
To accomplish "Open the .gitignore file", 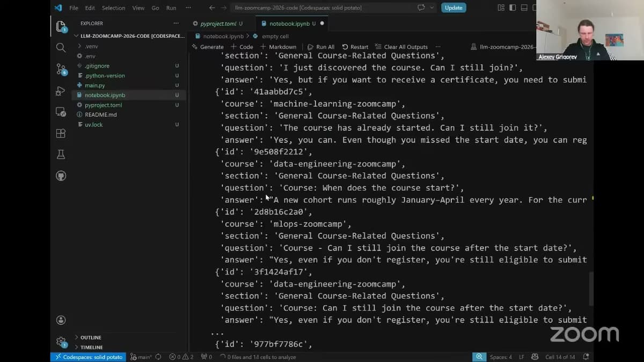I will 128,65.
